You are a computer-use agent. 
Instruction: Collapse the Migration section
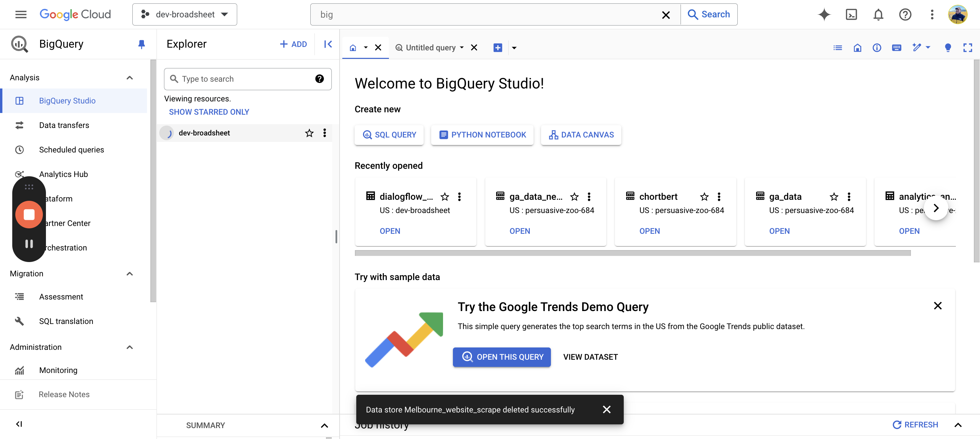pyautogui.click(x=129, y=274)
